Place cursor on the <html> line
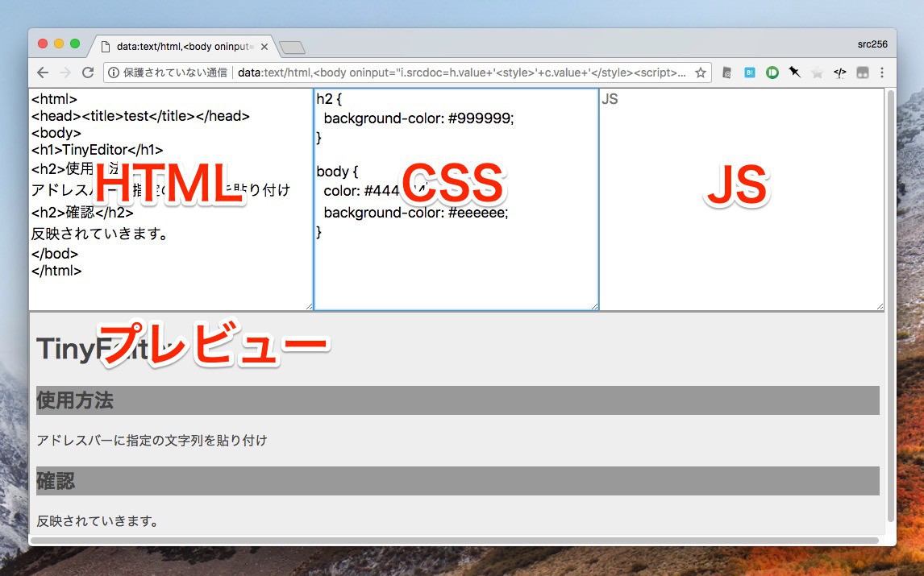This screenshot has height=576, width=924. click(54, 99)
